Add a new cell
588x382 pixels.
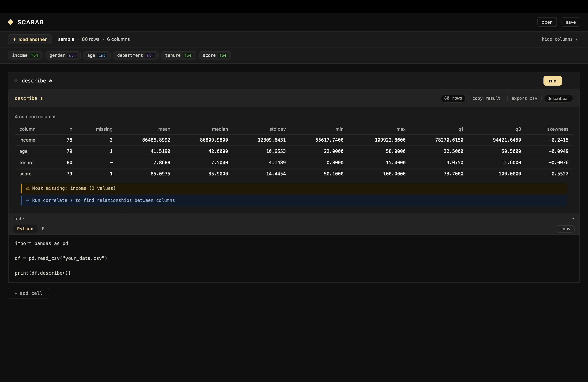(x=28, y=293)
